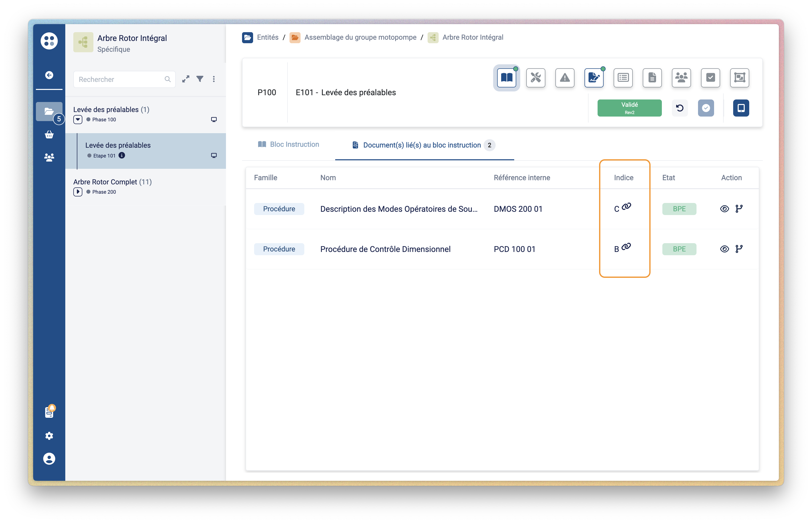Click the green Validé Rev2 button
The width and height of the screenshot is (812, 523).
[629, 108]
